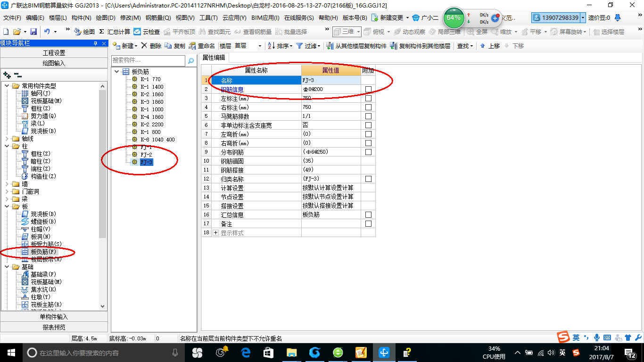The height and width of the screenshot is (362, 644).
Task: Click the undo arrow icon
Action: click(x=47, y=32)
